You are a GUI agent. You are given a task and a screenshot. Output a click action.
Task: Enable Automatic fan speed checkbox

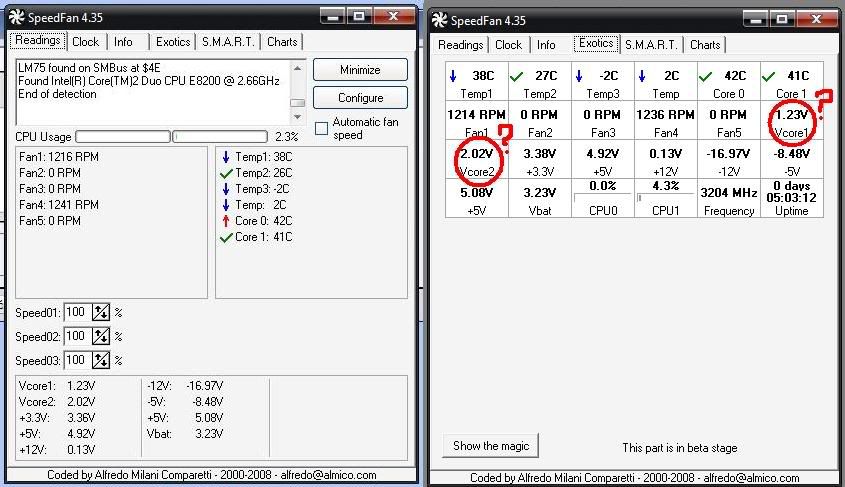tap(321, 128)
